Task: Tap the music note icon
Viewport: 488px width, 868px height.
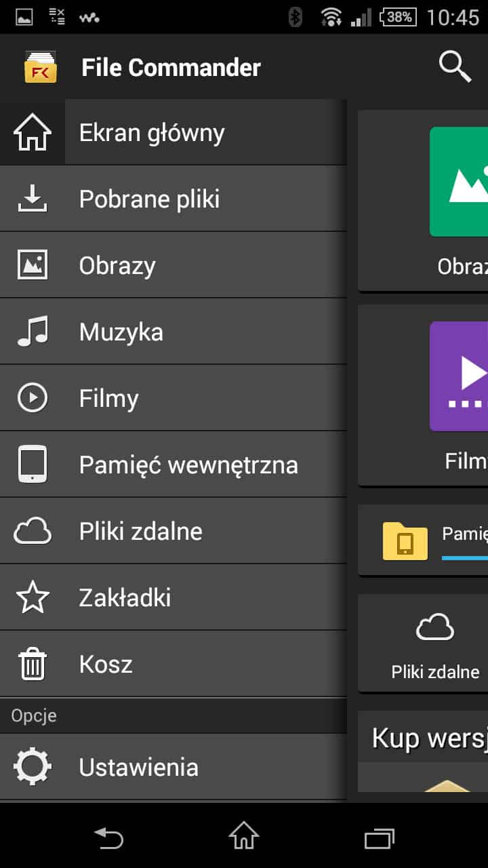Action: coord(33,332)
